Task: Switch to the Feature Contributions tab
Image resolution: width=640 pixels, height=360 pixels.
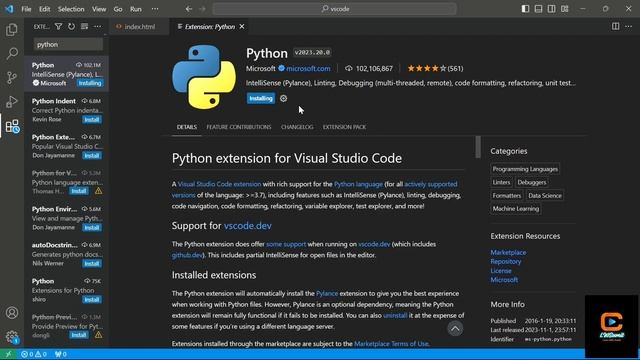Action: click(x=239, y=127)
